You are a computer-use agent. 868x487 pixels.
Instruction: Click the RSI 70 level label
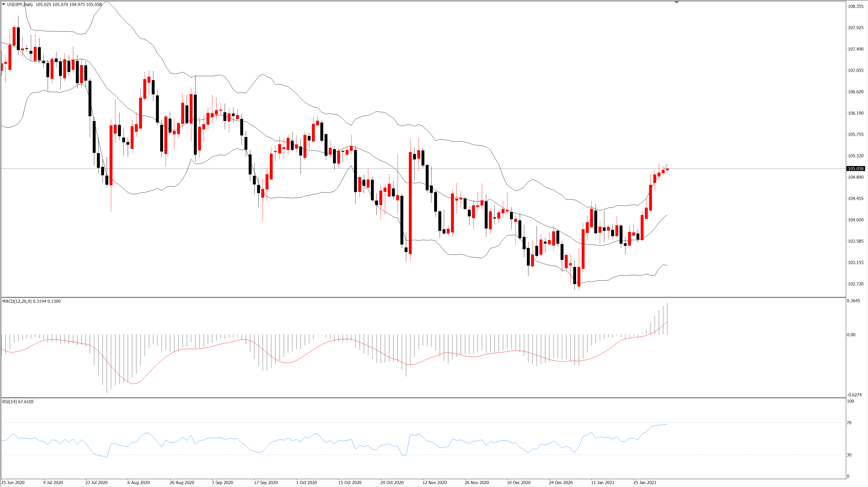849,423
